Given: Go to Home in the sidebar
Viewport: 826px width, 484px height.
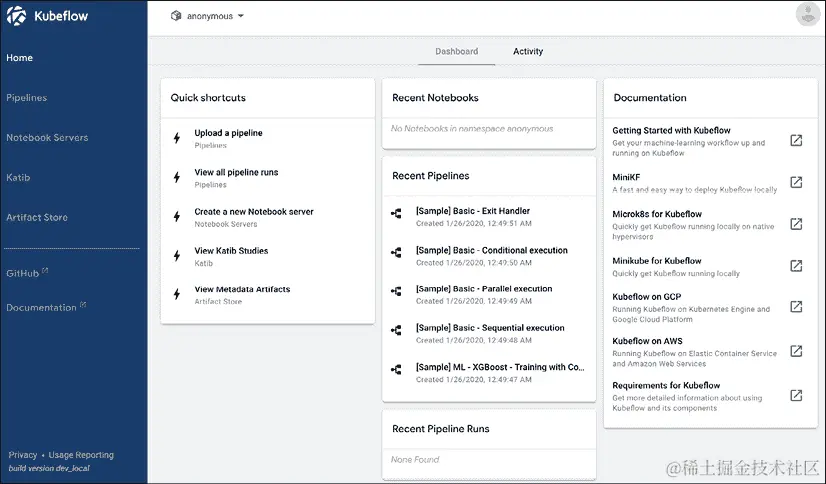Looking at the screenshot, I should [x=19, y=58].
